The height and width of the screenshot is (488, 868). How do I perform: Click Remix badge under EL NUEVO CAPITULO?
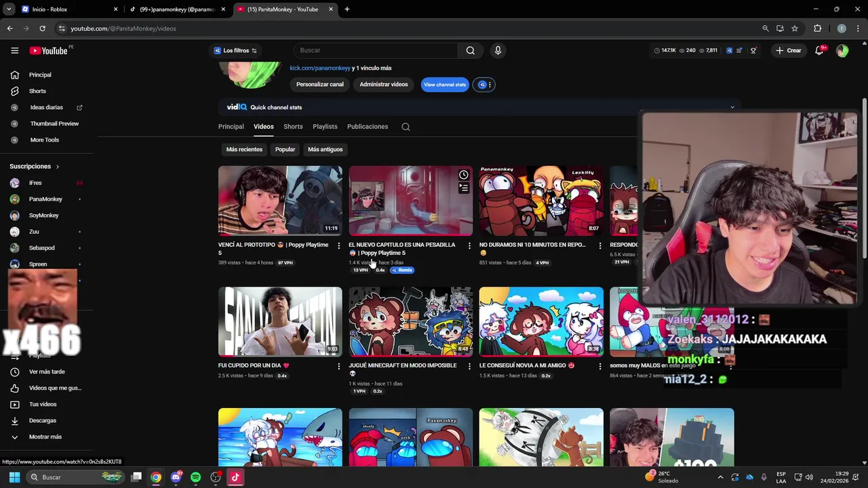pos(402,270)
